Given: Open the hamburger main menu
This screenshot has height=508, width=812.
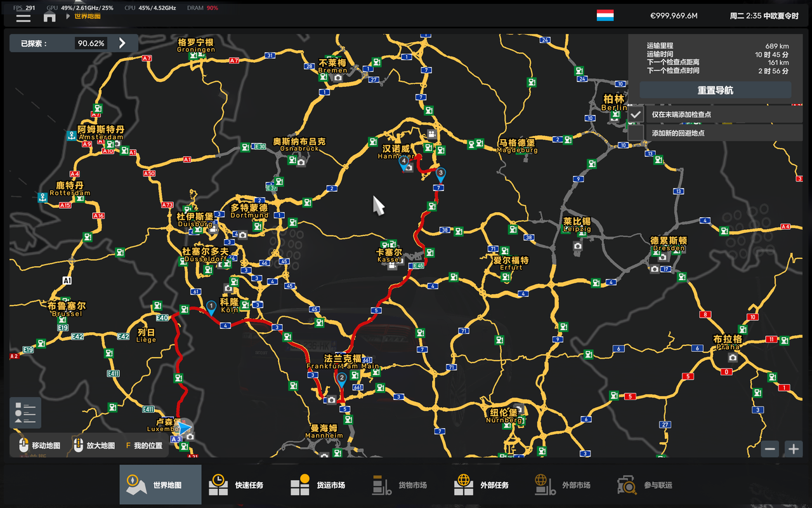Looking at the screenshot, I should [x=23, y=18].
